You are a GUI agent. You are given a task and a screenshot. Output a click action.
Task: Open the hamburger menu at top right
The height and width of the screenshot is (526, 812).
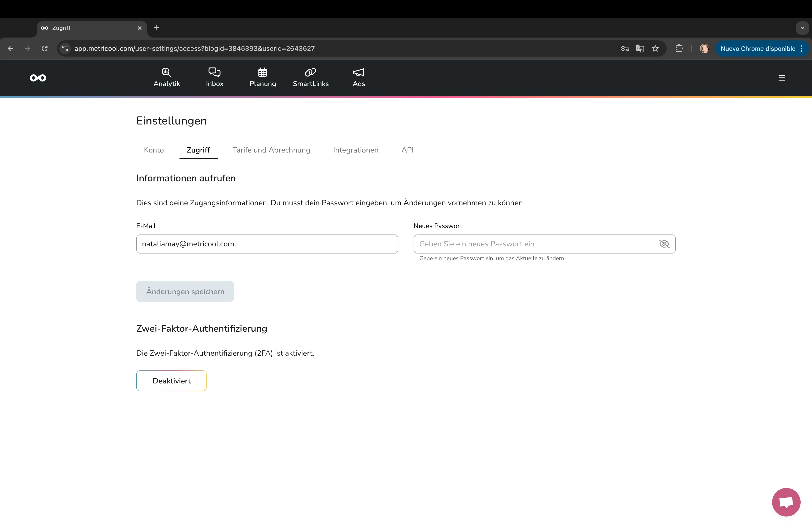pos(782,78)
